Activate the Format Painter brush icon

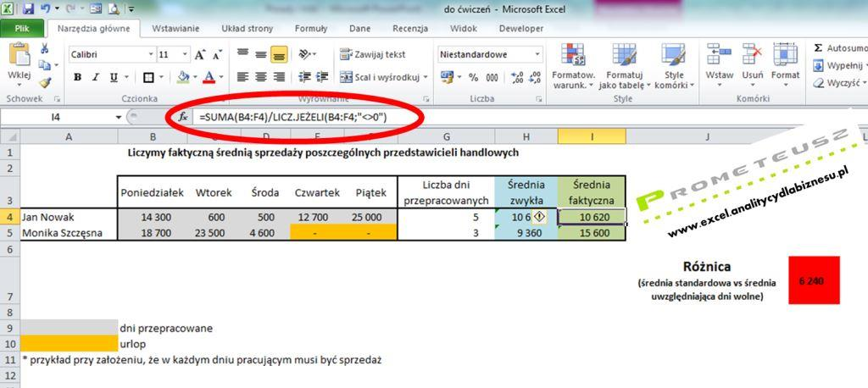(x=45, y=82)
